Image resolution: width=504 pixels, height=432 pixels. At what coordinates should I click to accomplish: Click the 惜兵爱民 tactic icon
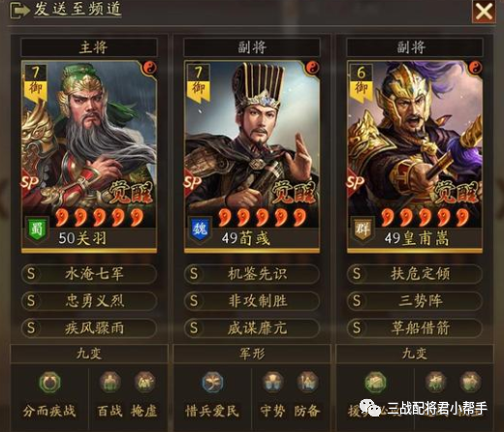coord(212,383)
